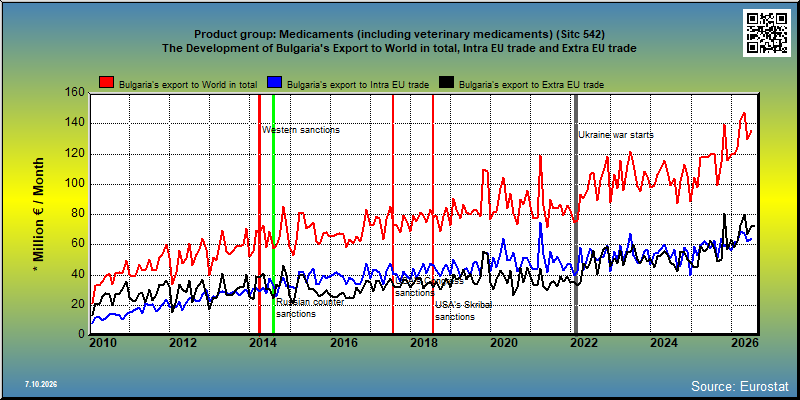The height and width of the screenshot is (400, 800).
Task: Click the x-axis label 2012
Action: click(x=183, y=342)
